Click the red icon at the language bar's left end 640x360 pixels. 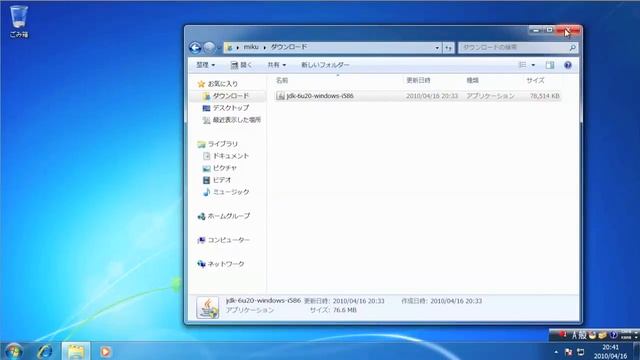tap(563, 335)
